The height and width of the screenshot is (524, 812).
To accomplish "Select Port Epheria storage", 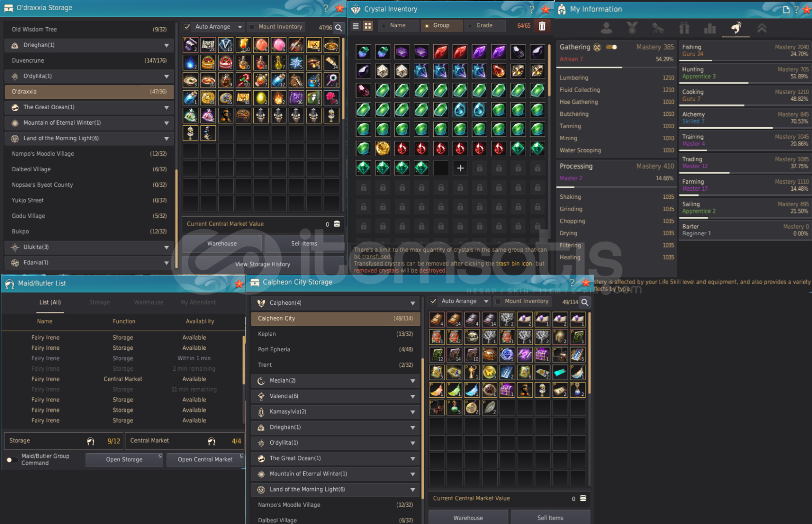I will (x=335, y=350).
